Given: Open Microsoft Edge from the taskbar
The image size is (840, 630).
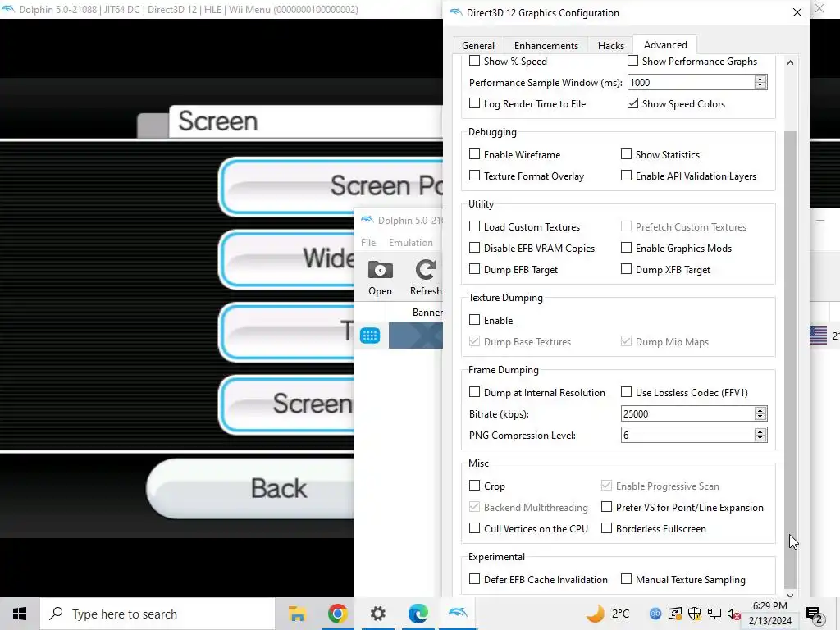Looking at the screenshot, I should point(418,614).
